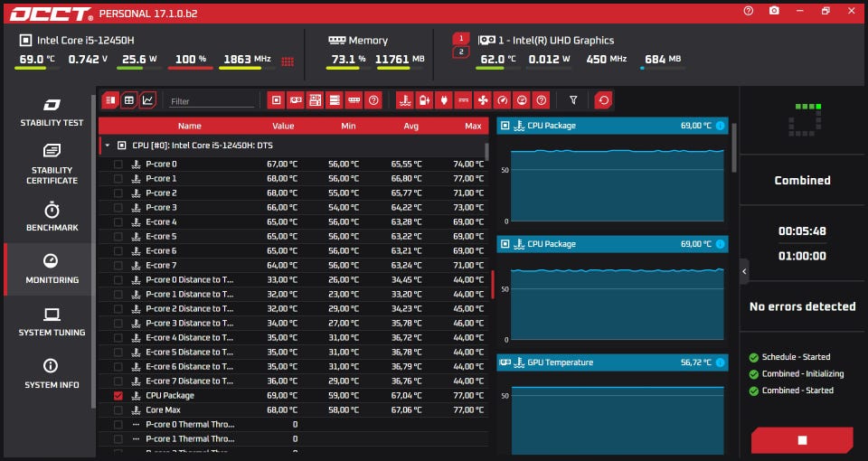Filter sensors by unknown hardware icon
Viewport: 868px width, 461px height.
(x=373, y=100)
